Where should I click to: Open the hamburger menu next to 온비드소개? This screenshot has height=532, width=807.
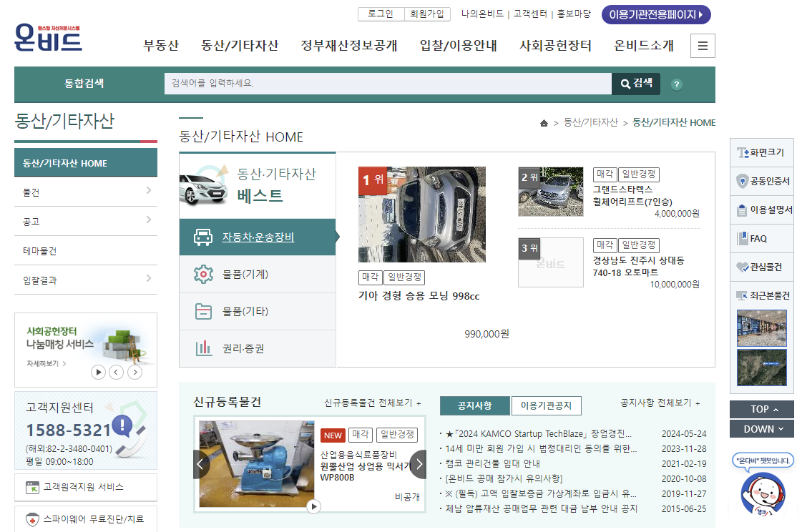pos(703,45)
